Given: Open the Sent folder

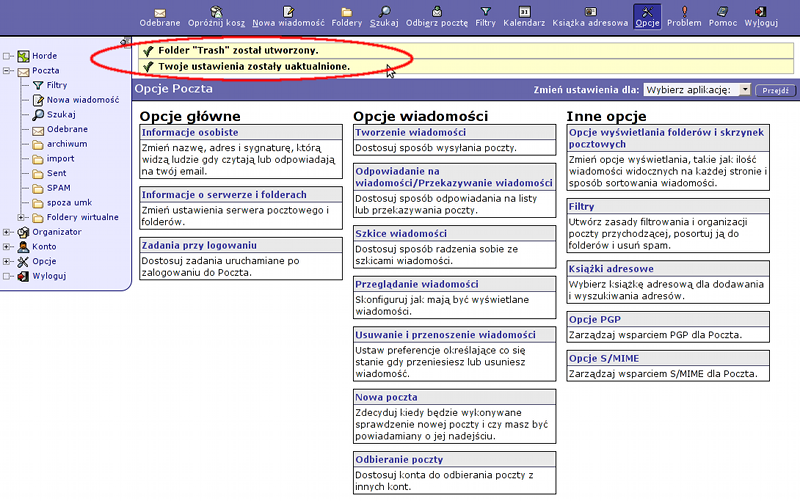Looking at the screenshot, I should [x=57, y=173].
